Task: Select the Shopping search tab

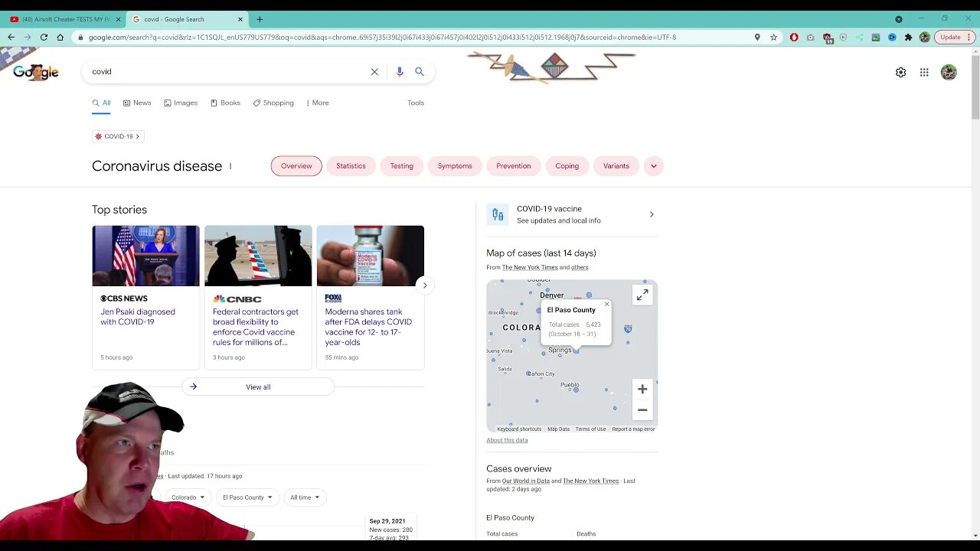Action: pos(273,103)
